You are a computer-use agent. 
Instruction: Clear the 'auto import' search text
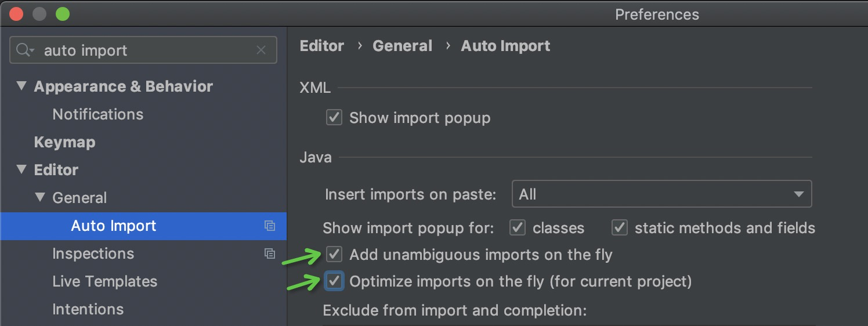[x=261, y=50]
